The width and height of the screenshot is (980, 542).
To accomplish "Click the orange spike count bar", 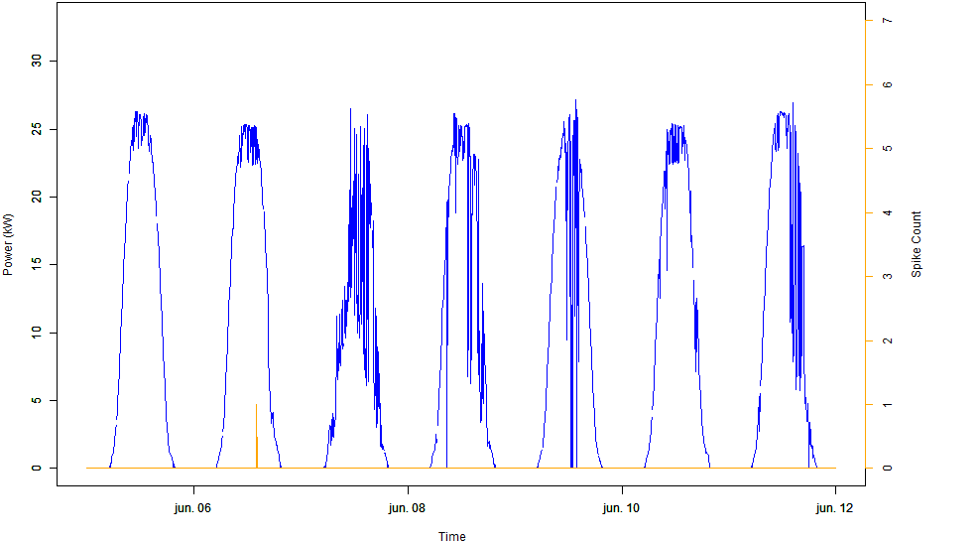I will tap(257, 437).
